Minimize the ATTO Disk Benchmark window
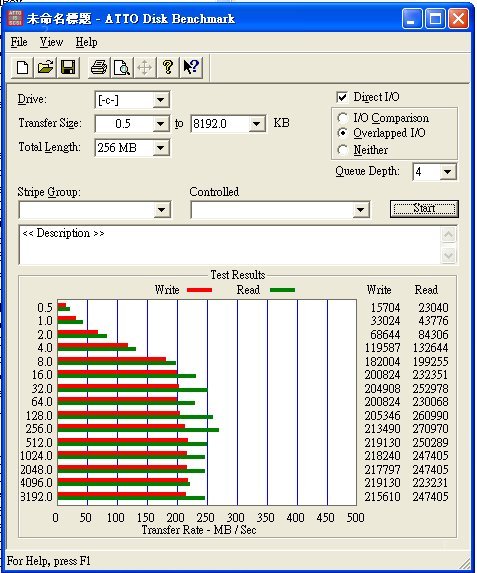Screen dimensions: 477x573 click(412, 19)
